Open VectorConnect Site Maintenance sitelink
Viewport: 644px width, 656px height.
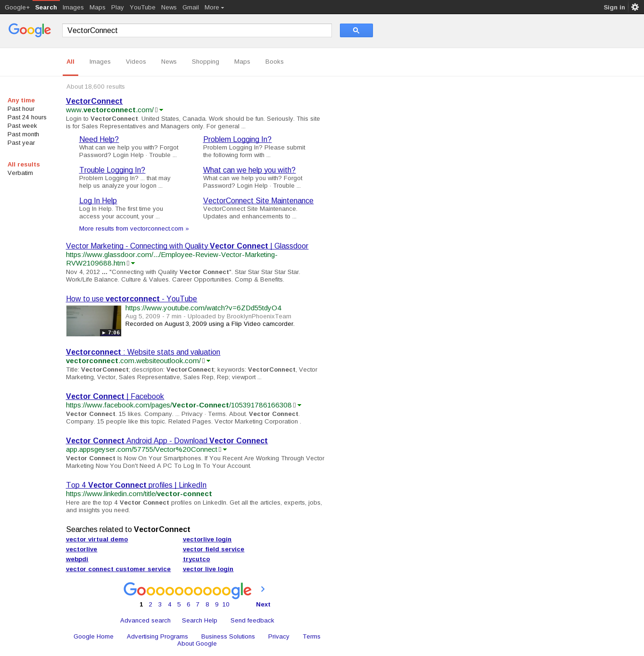(x=258, y=200)
